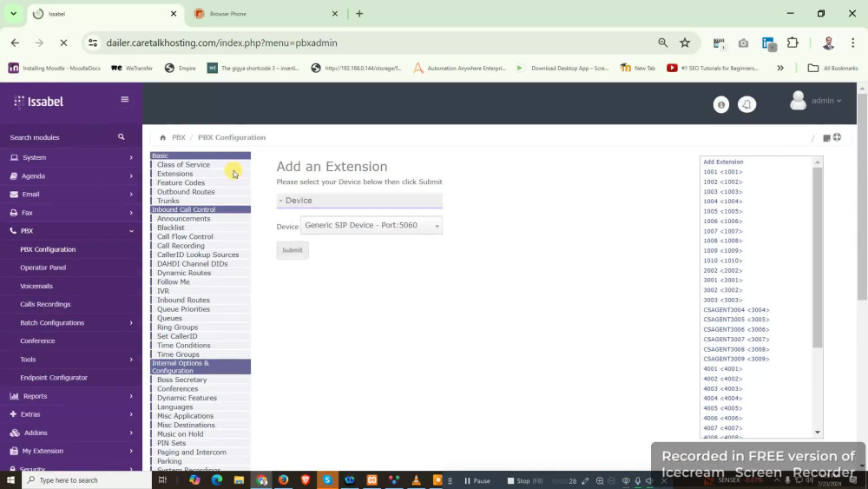Open Operator Panel in sidebar

[x=43, y=268]
